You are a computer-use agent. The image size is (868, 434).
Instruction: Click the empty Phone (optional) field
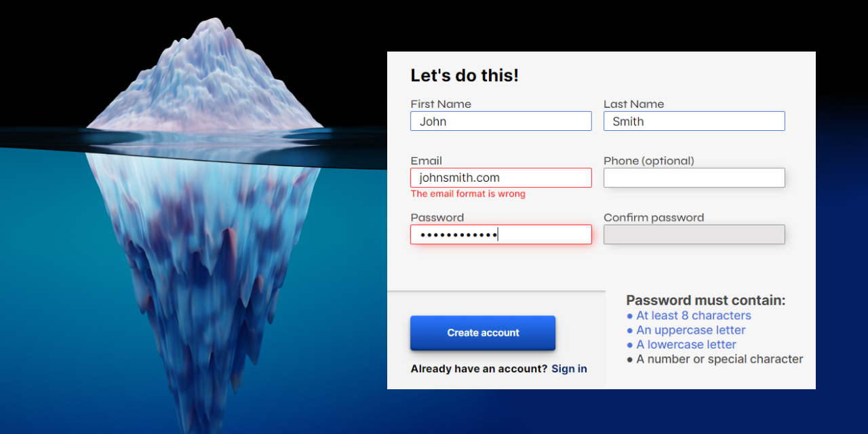pos(694,178)
